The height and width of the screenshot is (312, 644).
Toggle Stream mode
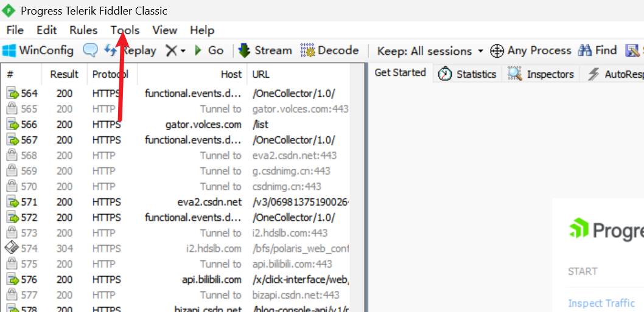coord(265,51)
